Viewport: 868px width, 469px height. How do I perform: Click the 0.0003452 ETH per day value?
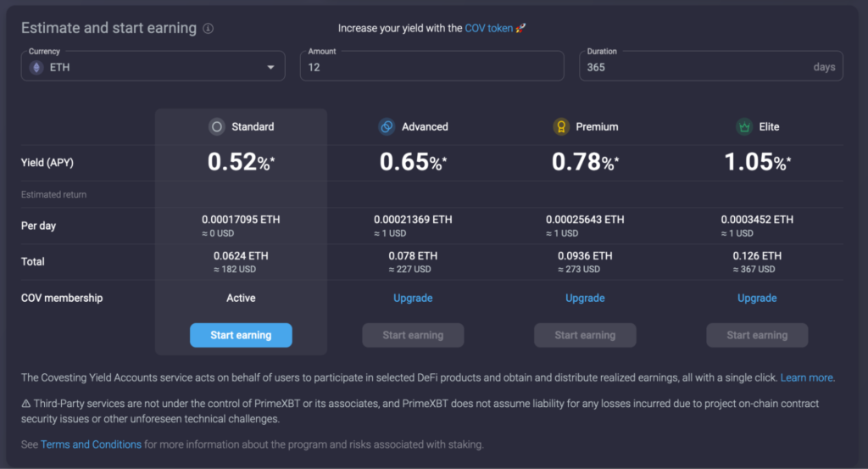click(757, 220)
